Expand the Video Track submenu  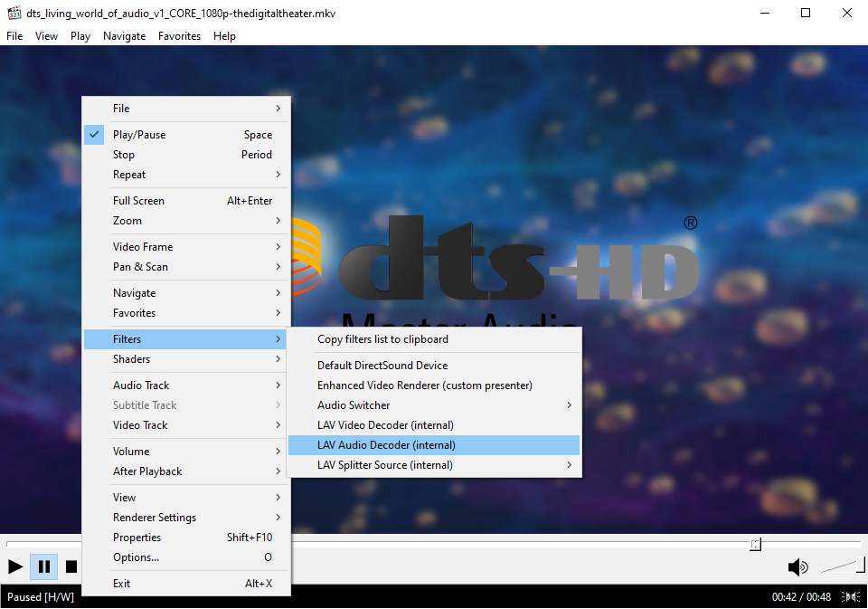click(x=186, y=425)
